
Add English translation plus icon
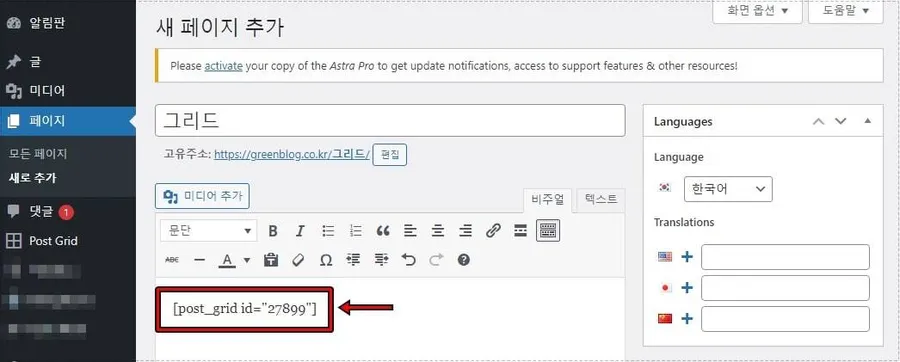click(x=687, y=257)
